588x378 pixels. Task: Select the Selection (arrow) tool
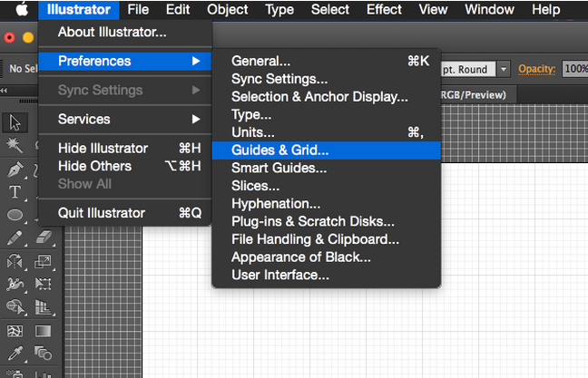15,122
